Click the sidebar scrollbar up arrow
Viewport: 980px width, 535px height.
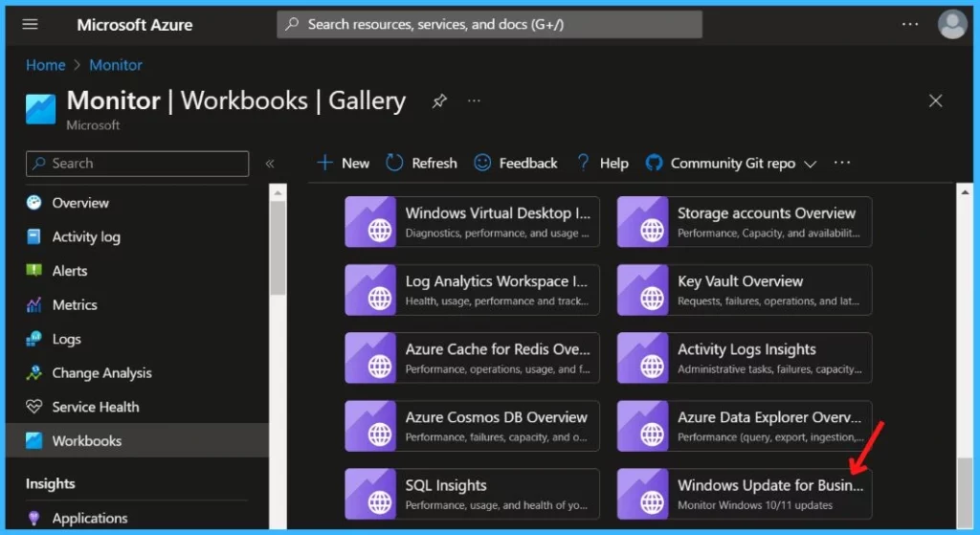(x=278, y=193)
